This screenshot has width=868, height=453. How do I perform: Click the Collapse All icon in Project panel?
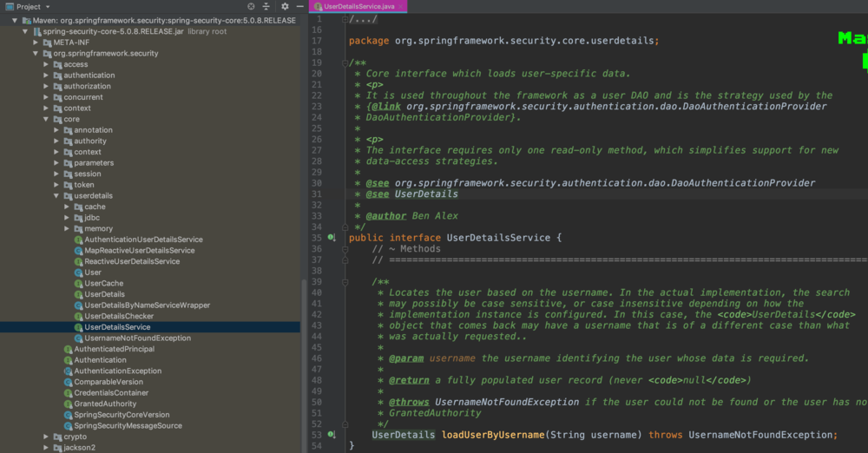pos(265,6)
